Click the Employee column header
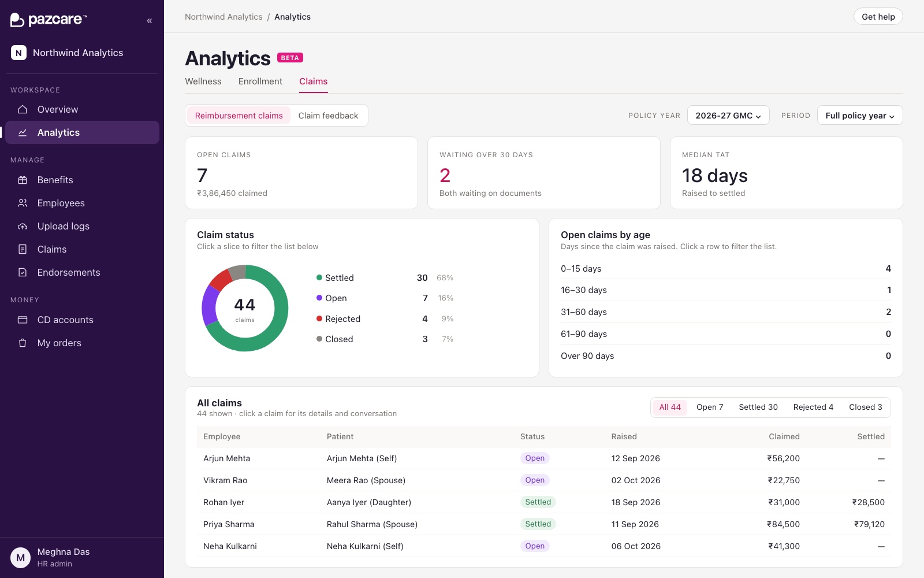 coord(222,436)
